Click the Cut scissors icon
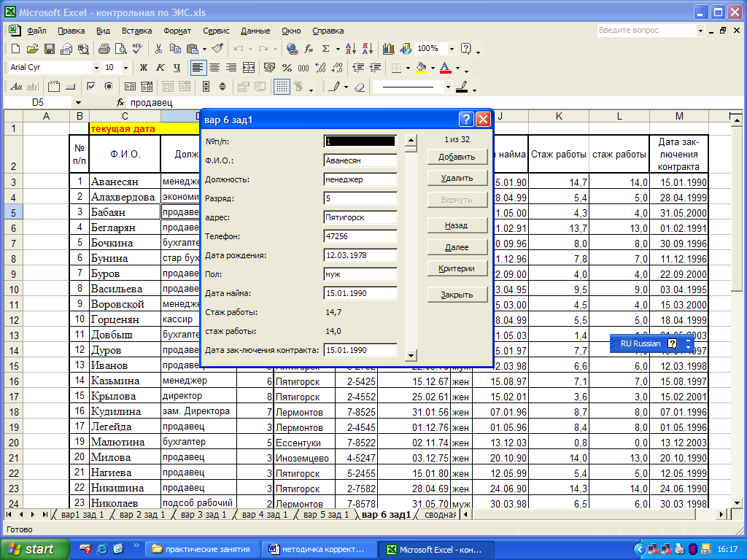 pyautogui.click(x=158, y=49)
